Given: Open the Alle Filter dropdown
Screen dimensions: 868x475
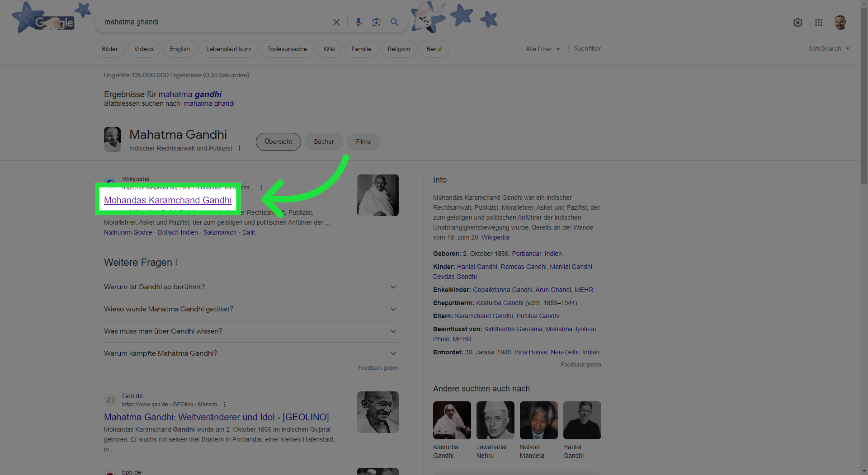Looking at the screenshot, I should [543, 49].
